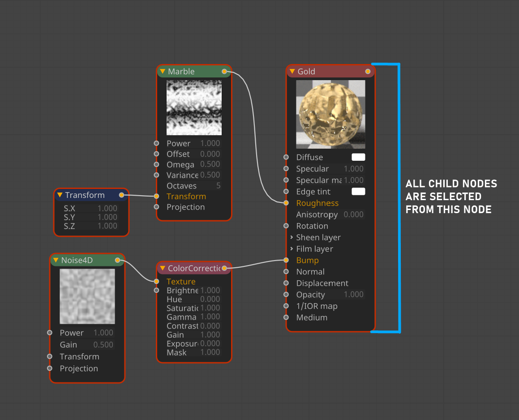
Task: Select the Transform node header
Action: click(87, 195)
